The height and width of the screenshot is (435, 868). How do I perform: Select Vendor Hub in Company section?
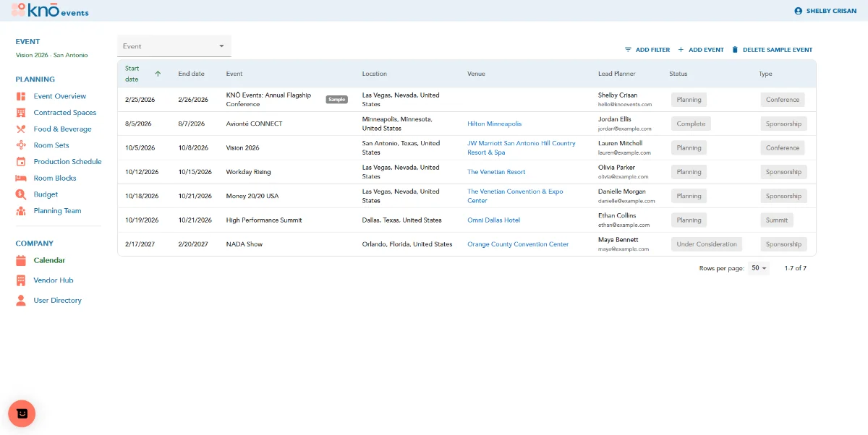coord(53,280)
